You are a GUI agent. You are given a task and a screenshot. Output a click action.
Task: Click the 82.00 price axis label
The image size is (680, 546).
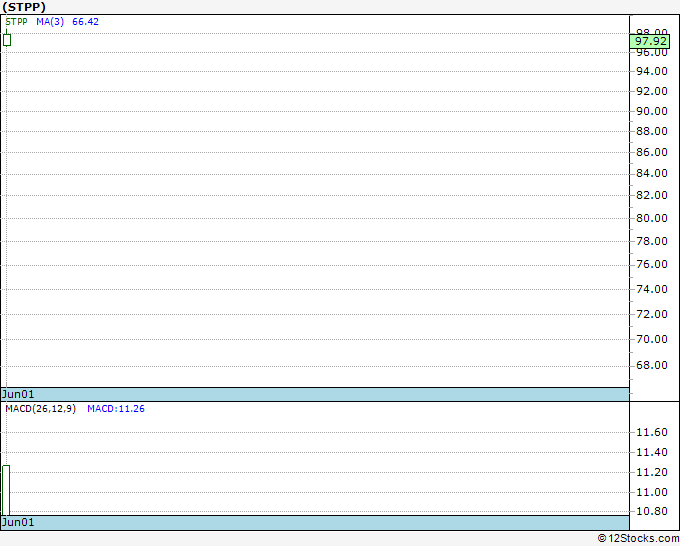tap(651, 195)
